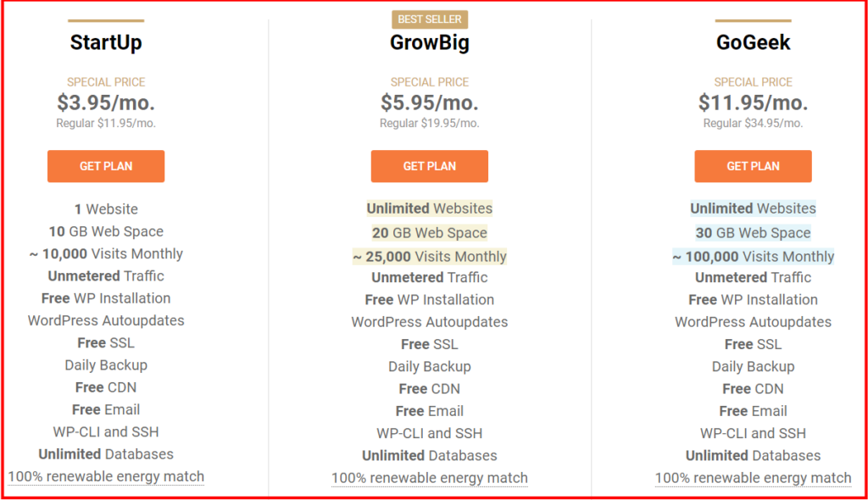
Task: Click Unlimited Websites under GrowBig
Action: [x=429, y=208]
